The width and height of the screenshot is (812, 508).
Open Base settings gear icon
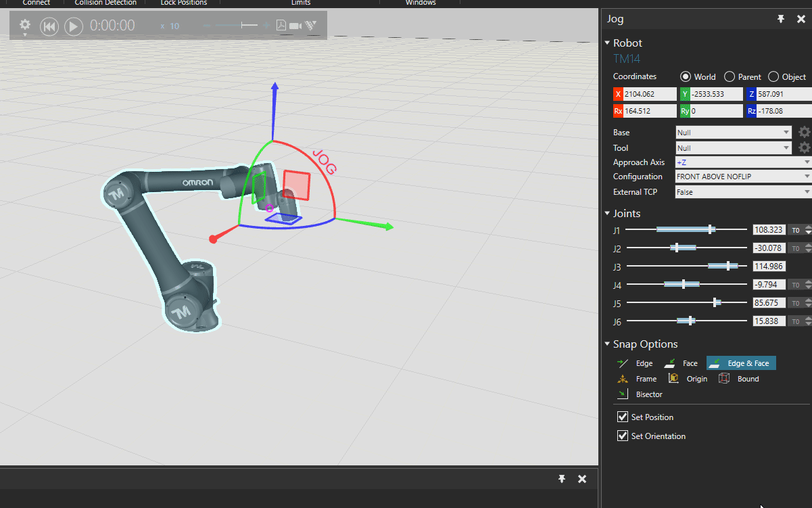[804, 132]
